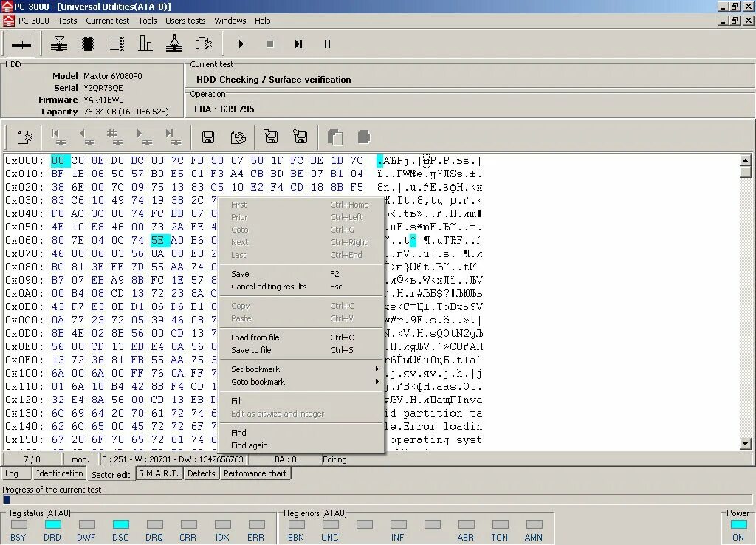Pause the running test
The width and height of the screenshot is (756, 545).
327,44
